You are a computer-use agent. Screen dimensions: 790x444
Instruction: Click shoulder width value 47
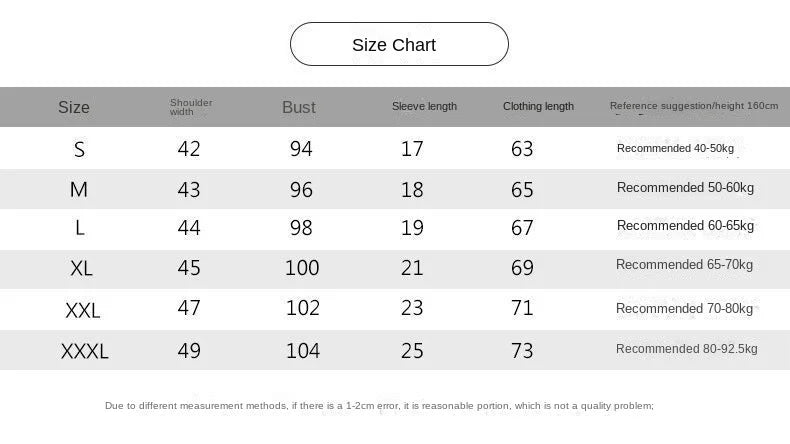189,307
